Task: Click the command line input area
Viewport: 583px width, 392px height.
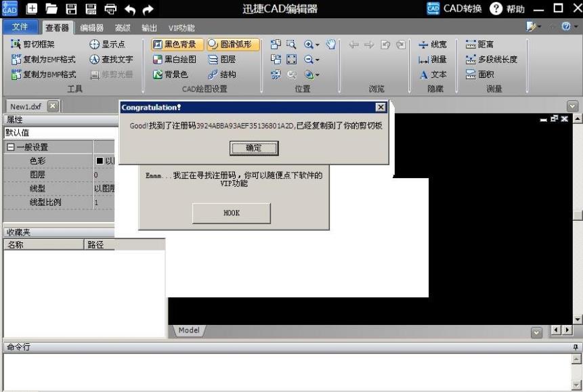Action: coord(287,371)
